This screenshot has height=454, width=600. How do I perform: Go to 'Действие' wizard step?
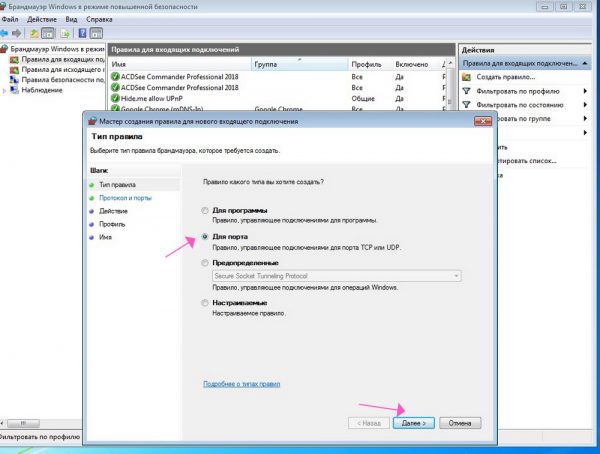click(113, 211)
